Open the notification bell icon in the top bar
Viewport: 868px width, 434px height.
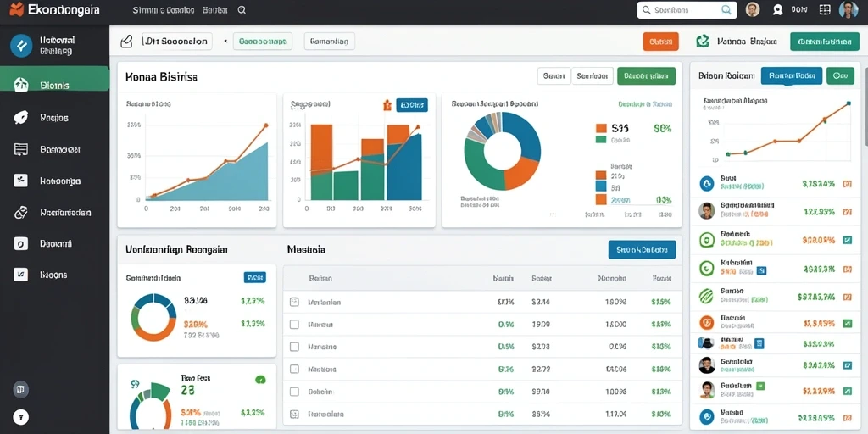(778, 9)
